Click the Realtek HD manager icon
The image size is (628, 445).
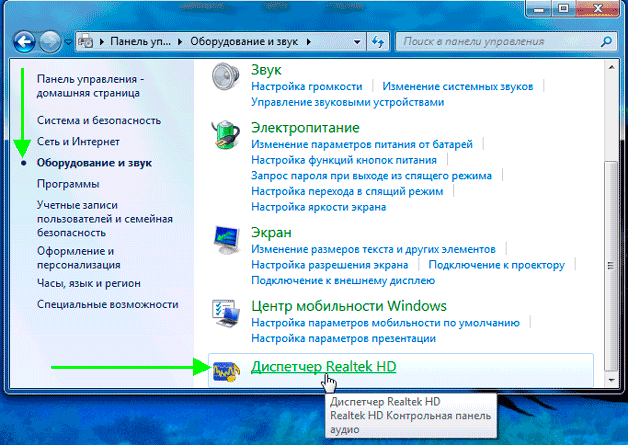click(225, 372)
